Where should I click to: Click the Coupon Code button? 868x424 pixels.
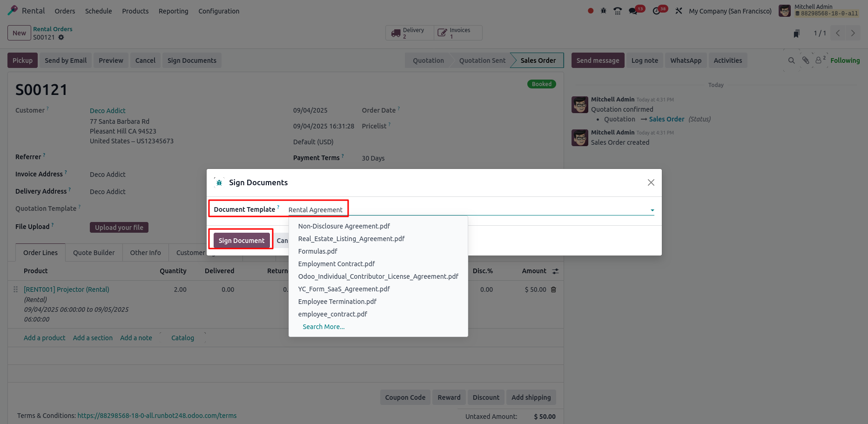point(405,397)
